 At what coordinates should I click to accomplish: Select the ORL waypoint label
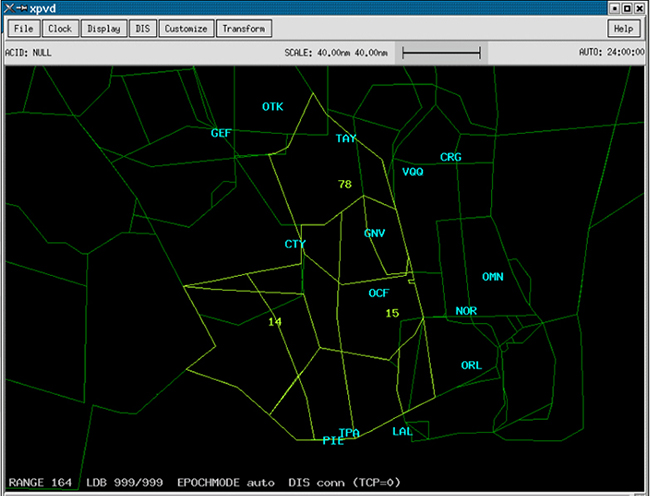471,365
